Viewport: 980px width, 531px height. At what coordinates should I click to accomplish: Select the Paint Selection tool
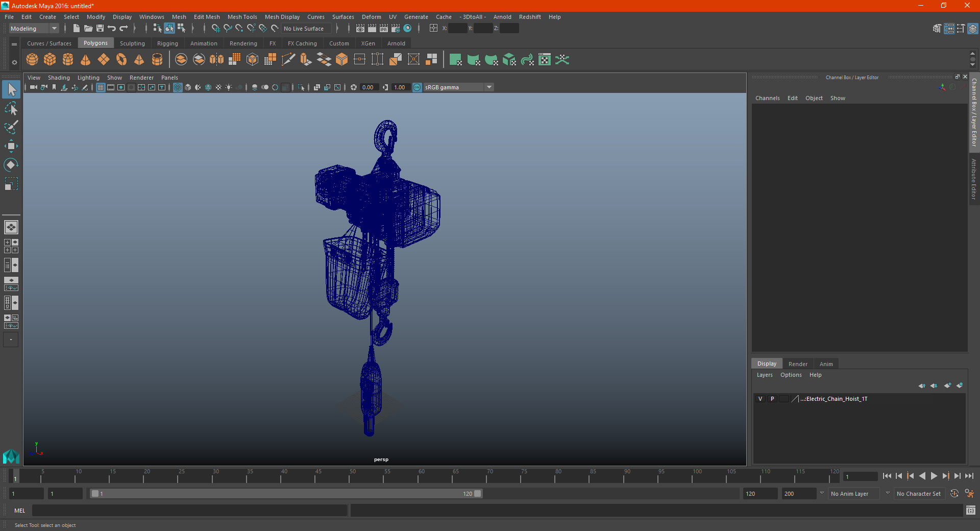tap(11, 127)
